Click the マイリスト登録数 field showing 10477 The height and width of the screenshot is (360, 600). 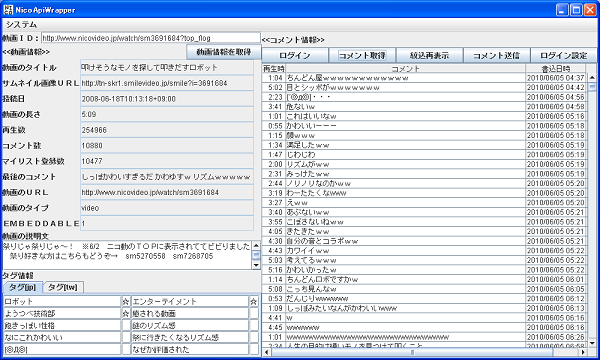coord(167,161)
